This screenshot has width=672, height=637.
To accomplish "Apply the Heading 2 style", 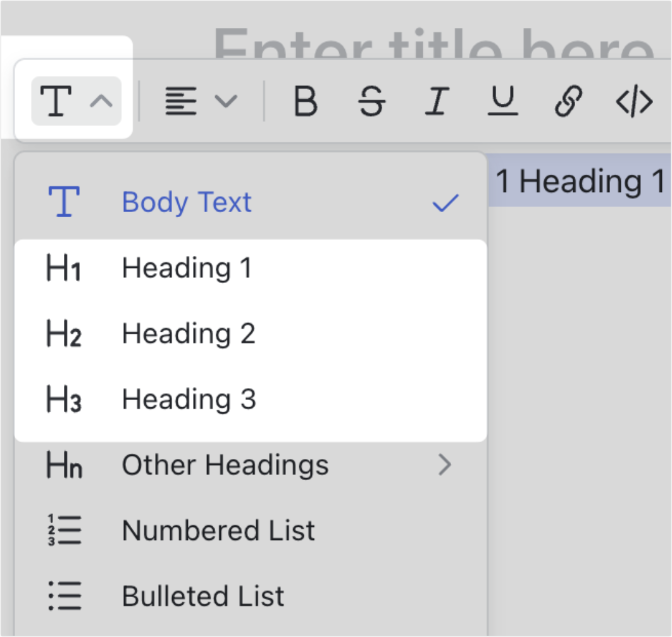I will click(x=187, y=334).
